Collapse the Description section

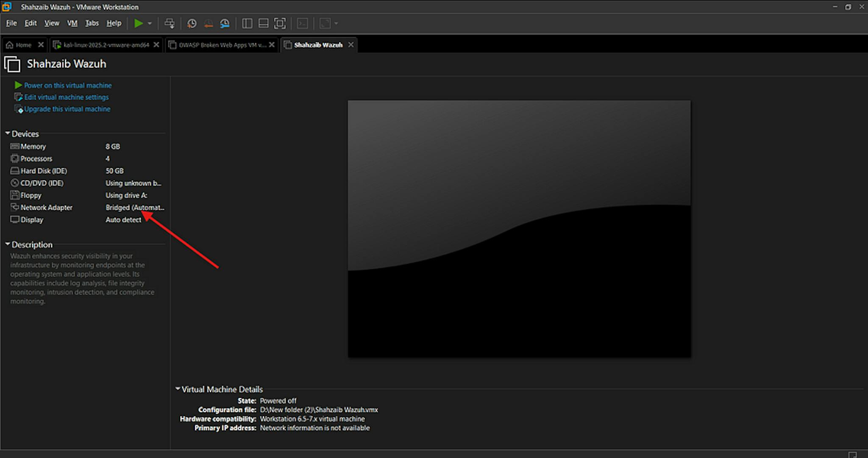click(x=7, y=244)
